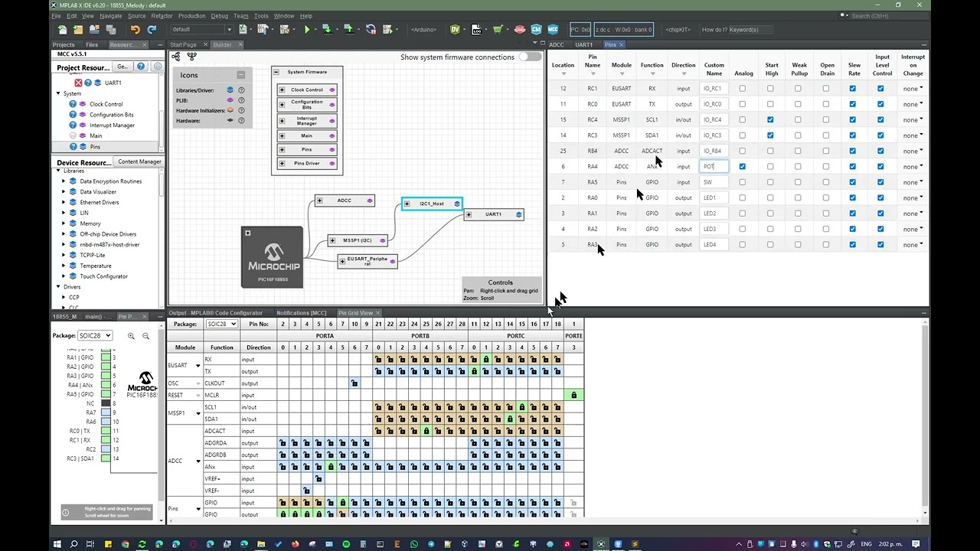Viewport: 980px width, 551px height.
Task: Collapse the System node in Project Resources
Action: point(58,93)
